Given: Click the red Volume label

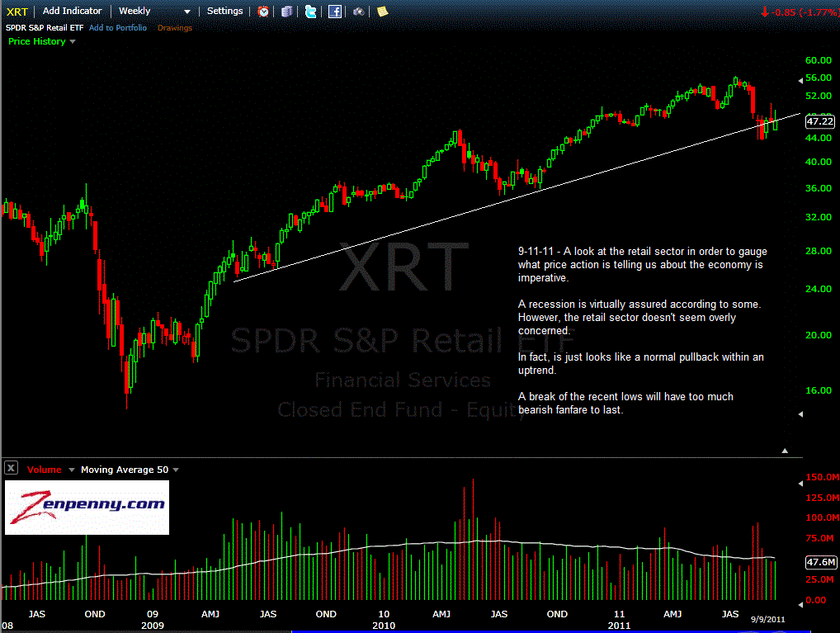Looking at the screenshot, I should tap(44, 470).
